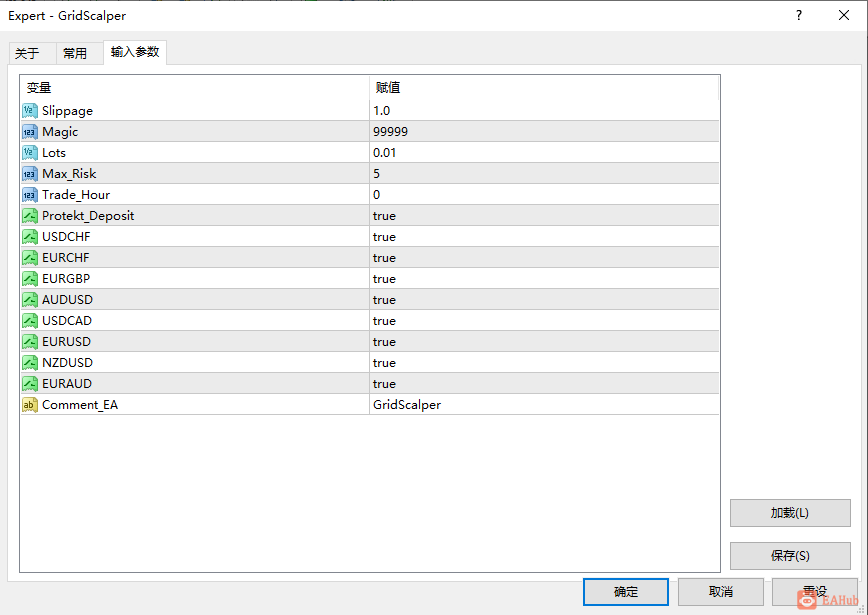Click the 保存(S) button
Viewport: 868px width, 615px height.
(x=790, y=556)
